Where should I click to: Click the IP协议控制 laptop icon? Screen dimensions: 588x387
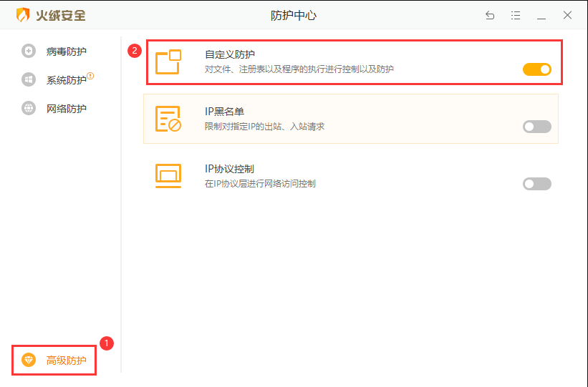(168, 176)
